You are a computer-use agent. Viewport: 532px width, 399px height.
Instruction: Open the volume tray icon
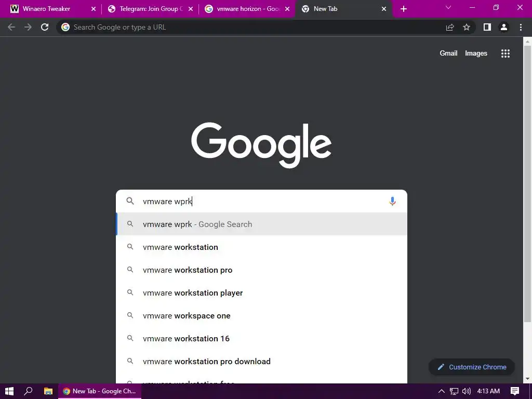[467, 391]
